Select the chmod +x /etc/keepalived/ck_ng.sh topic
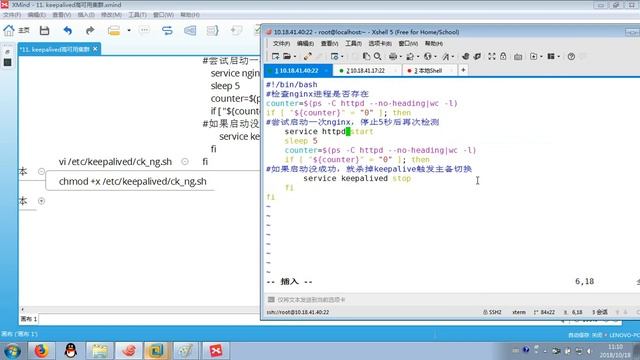The image size is (640, 360). (132, 181)
